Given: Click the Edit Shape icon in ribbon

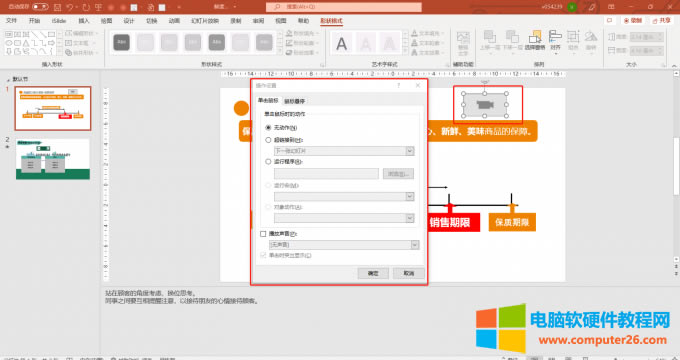Looking at the screenshot, I should [69, 33].
